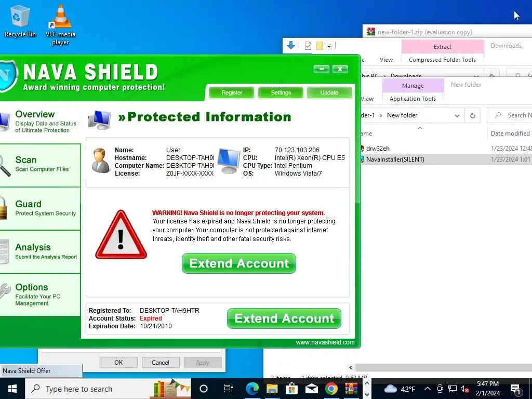Open Microsoft Store from the taskbar
This screenshot has height=399, width=532.
[x=291, y=389]
